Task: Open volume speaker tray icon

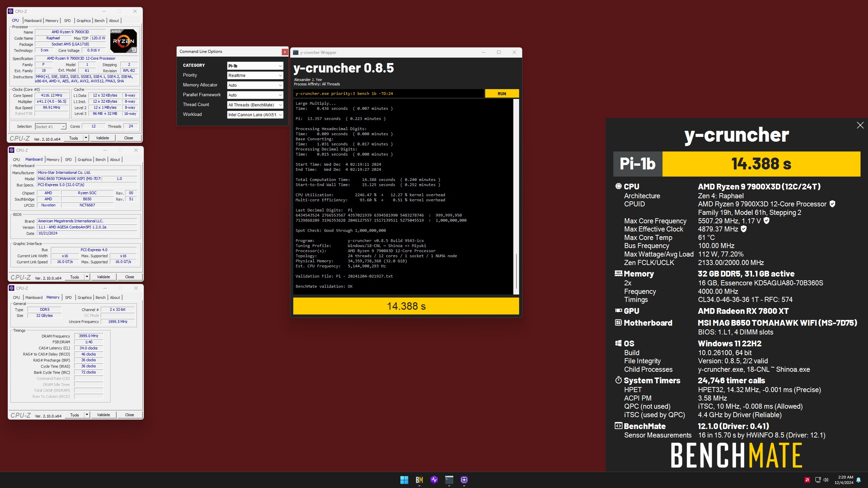Action: coord(826,480)
